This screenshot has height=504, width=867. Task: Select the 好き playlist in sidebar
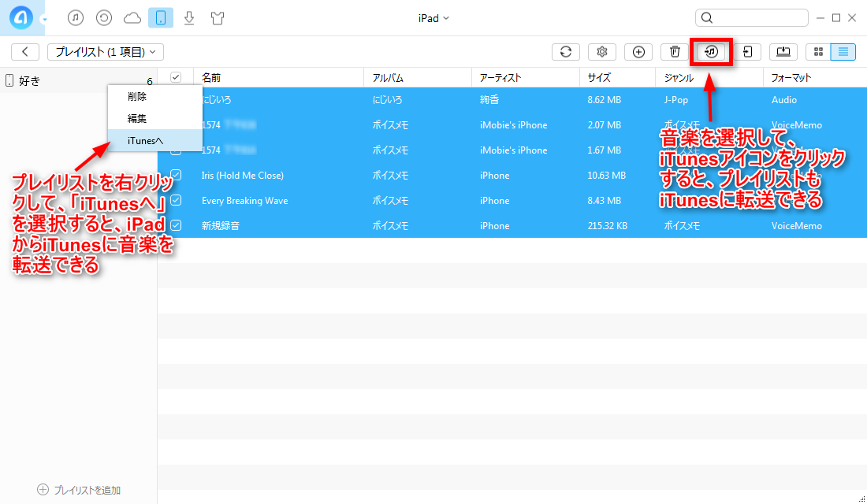(79, 80)
